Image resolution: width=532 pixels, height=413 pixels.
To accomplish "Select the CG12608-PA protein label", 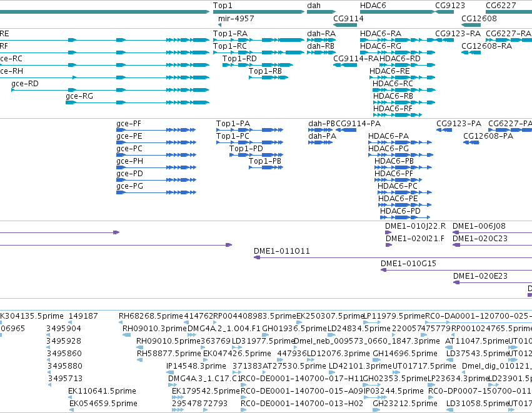I will pyautogui.click(x=488, y=136).
